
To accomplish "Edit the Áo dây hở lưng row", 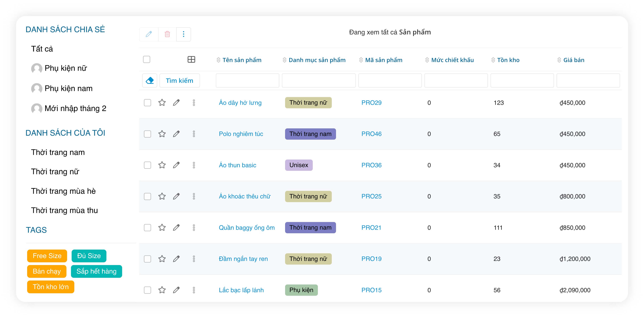I will coord(176,103).
